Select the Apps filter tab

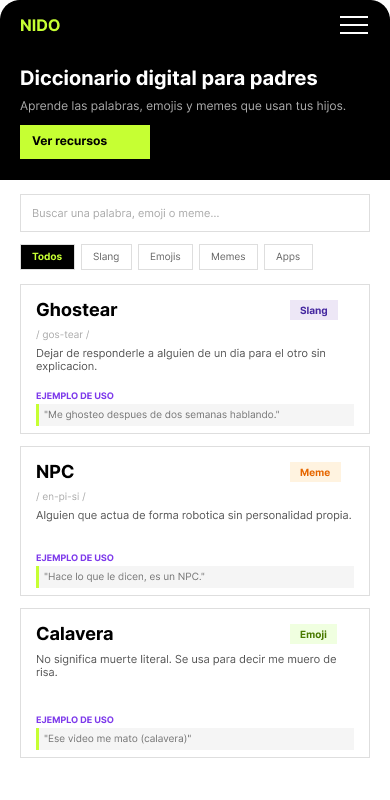pos(288,257)
